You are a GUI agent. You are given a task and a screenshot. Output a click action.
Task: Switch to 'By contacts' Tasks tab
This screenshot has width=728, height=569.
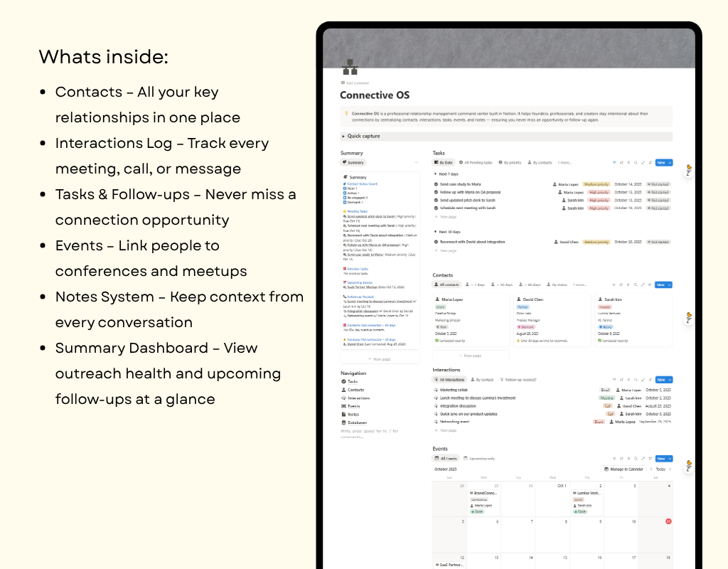point(540,163)
